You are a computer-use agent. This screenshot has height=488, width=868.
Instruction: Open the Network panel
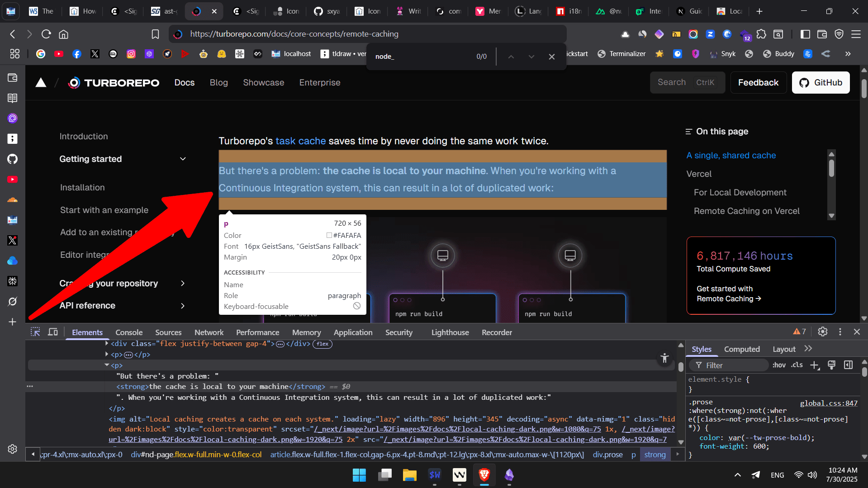coord(209,332)
